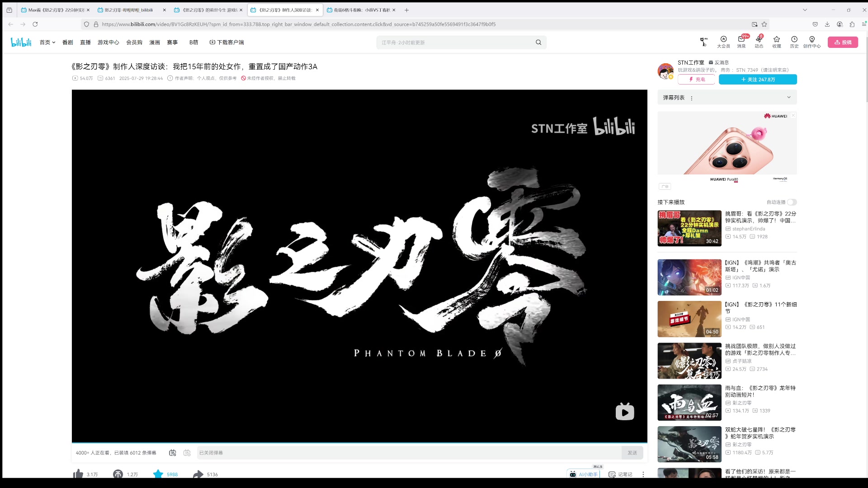Open the 鸣潮 共鸣者 video thumbnail
868x488 pixels.
689,277
